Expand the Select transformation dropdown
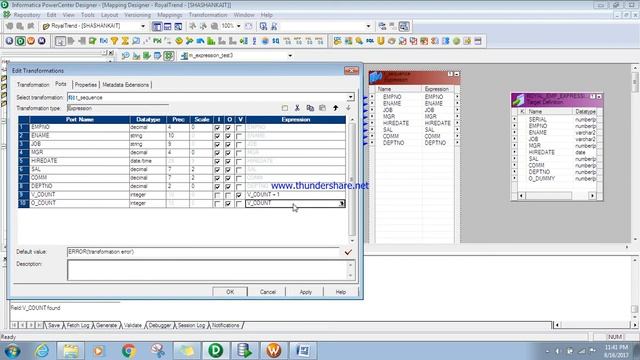This screenshot has width=640, height=360. pos(351,98)
